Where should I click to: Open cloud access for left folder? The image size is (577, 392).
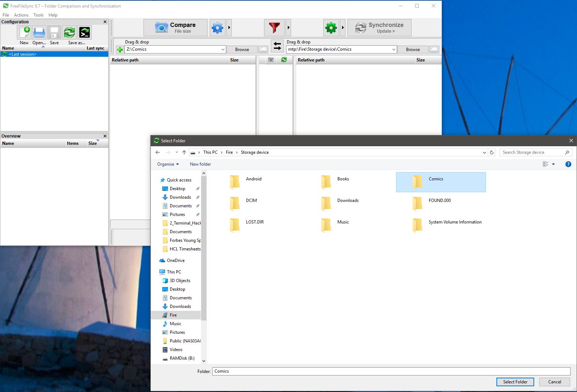263,49
